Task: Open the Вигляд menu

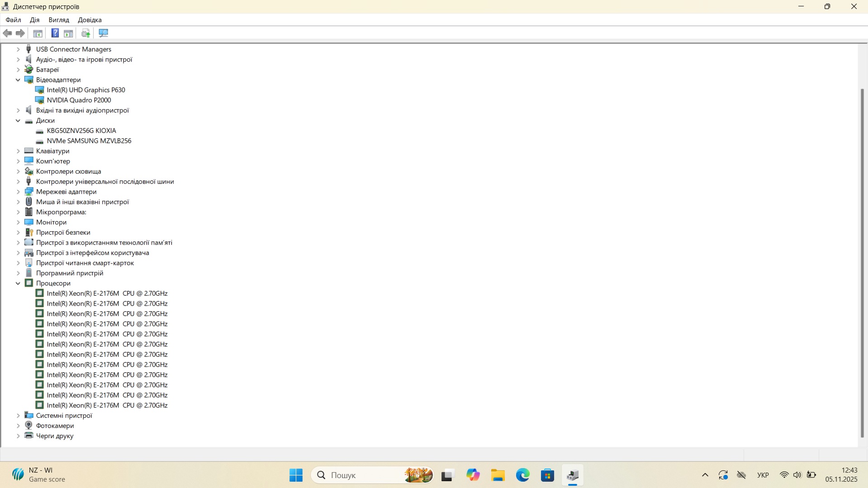Action: click(59, 20)
